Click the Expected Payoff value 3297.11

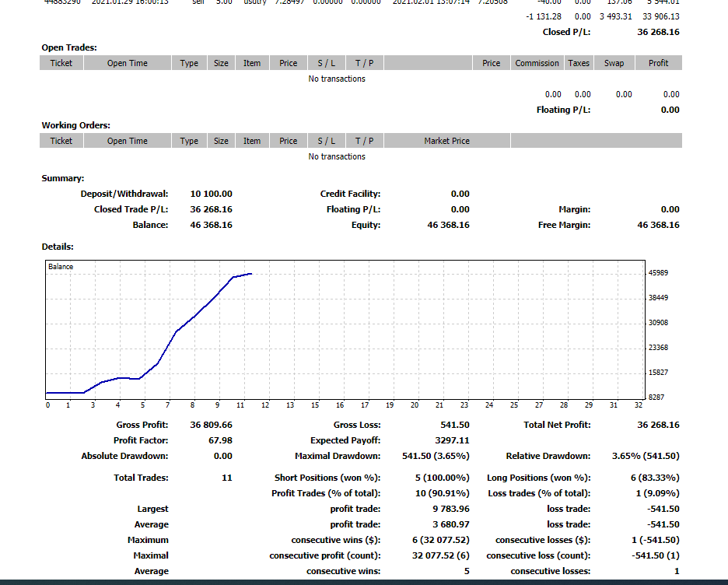(451, 440)
